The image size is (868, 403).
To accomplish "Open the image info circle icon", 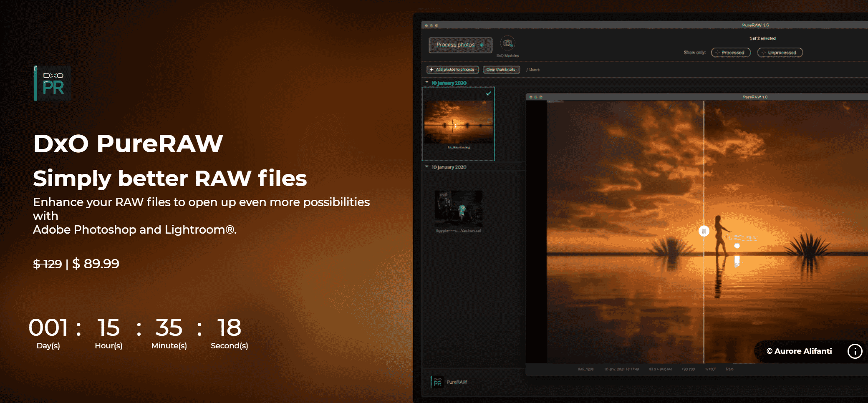I will [x=855, y=351].
